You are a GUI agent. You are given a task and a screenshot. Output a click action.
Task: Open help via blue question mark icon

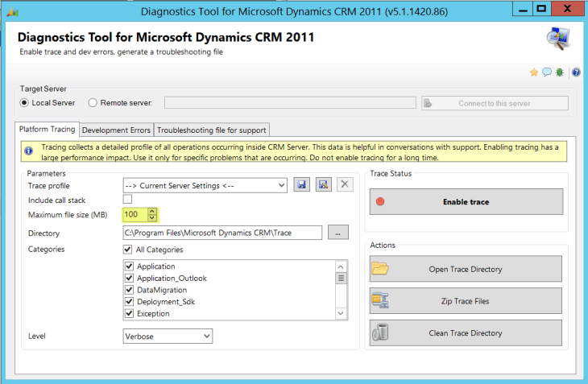pyautogui.click(x=575, y=72)
